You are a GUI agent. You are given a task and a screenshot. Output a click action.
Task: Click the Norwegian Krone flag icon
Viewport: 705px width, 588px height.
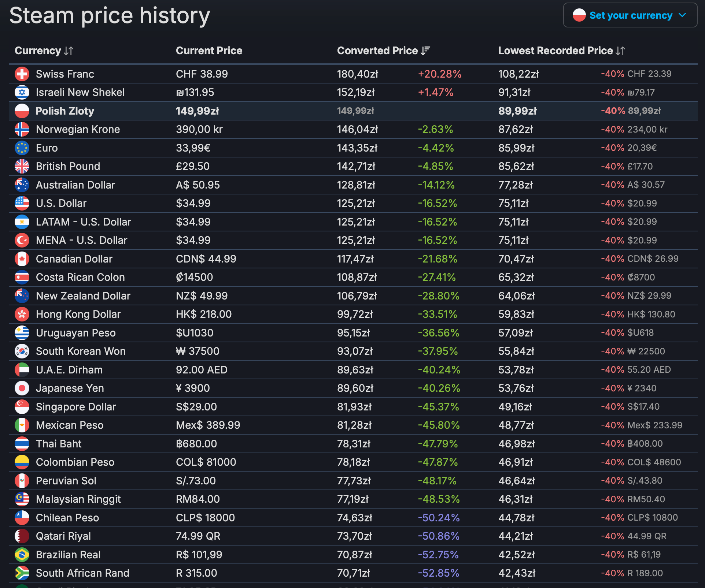(x=22, y=129)
